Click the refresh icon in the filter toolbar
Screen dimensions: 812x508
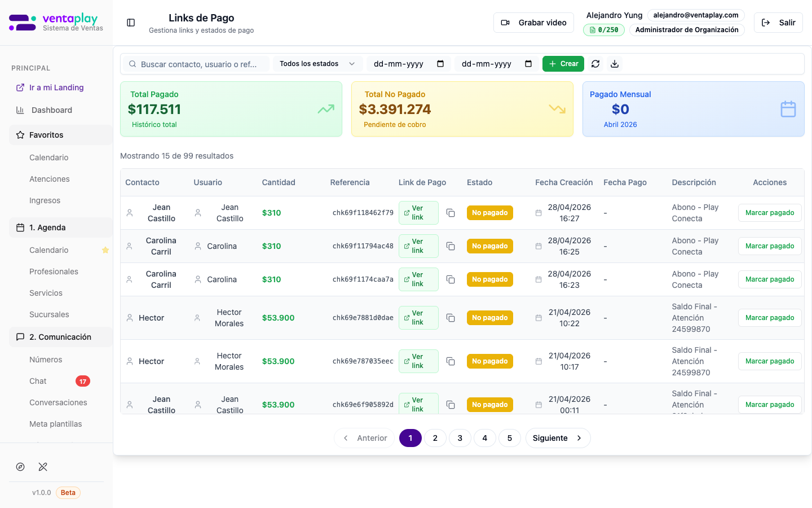pyautogui.click(x=595, y=64)
